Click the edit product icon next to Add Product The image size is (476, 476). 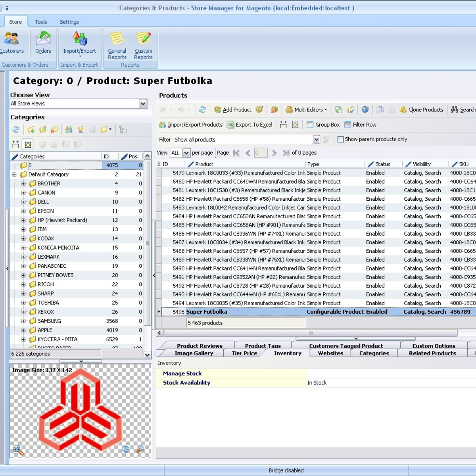click(x=259, y=110)
